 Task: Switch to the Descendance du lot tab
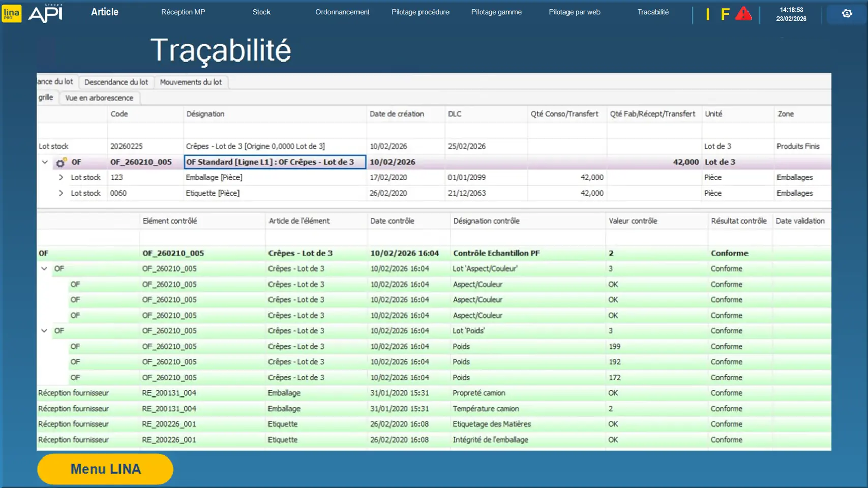click(x=116, y=82)
